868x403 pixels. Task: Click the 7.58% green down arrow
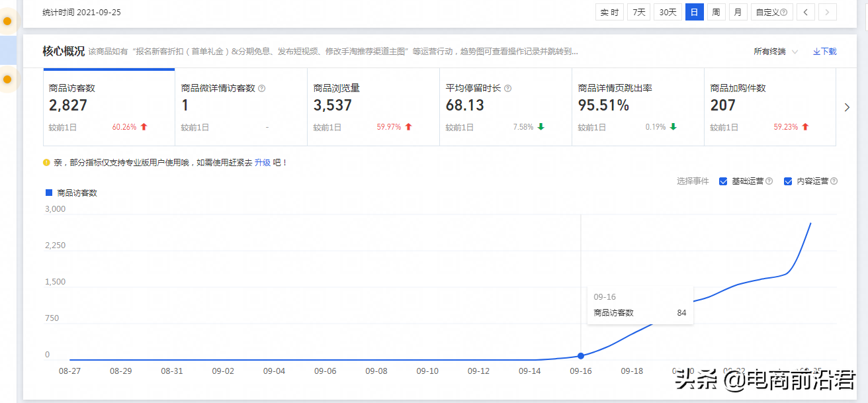[x=541, y=127]
